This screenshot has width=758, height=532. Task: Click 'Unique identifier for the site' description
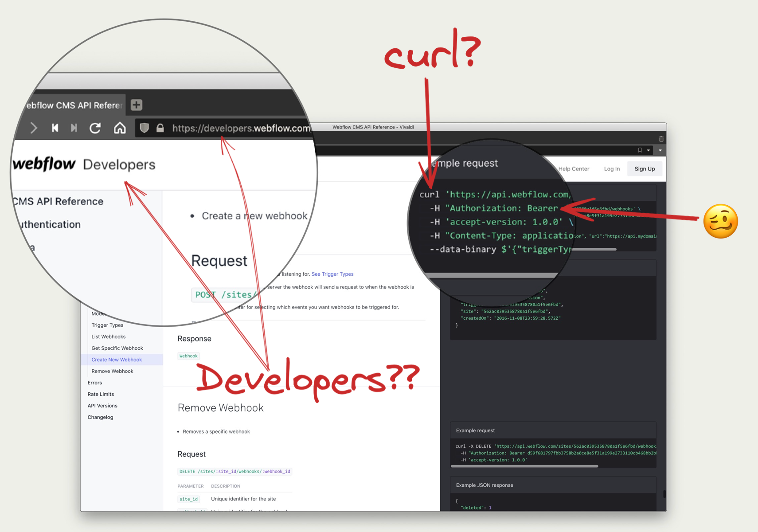[243, 499]
